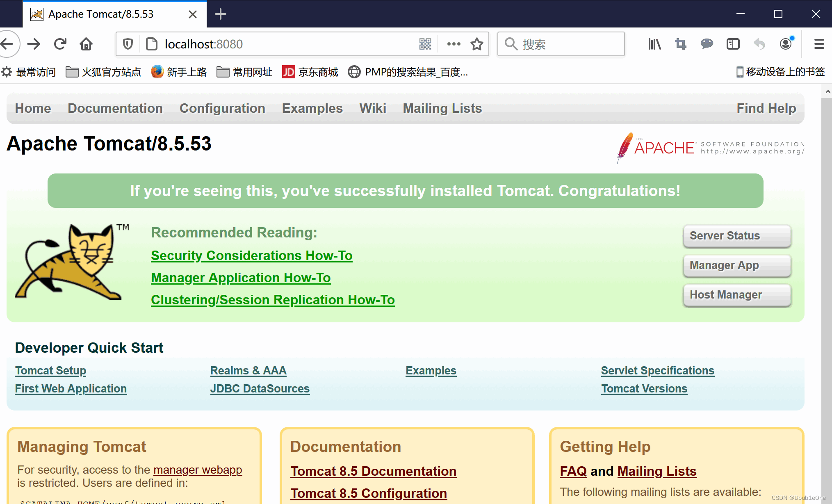The height and width of the screenshot is (504, 832).
Task: Bookmark this page with the star icon
Action: coord(476,44)
